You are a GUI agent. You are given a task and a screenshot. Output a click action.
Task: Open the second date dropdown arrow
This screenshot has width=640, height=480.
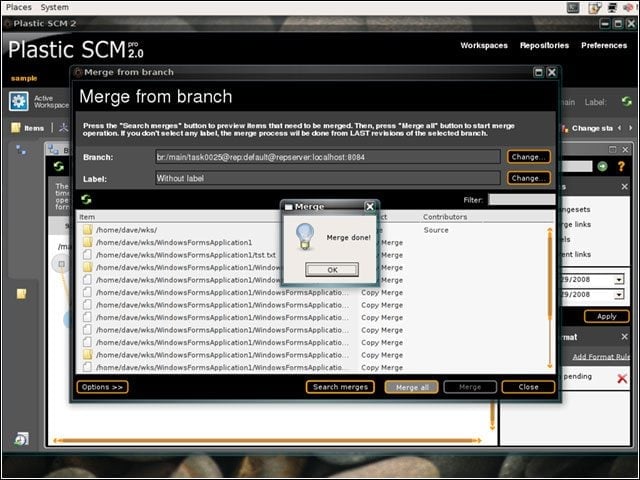(619, 294)
